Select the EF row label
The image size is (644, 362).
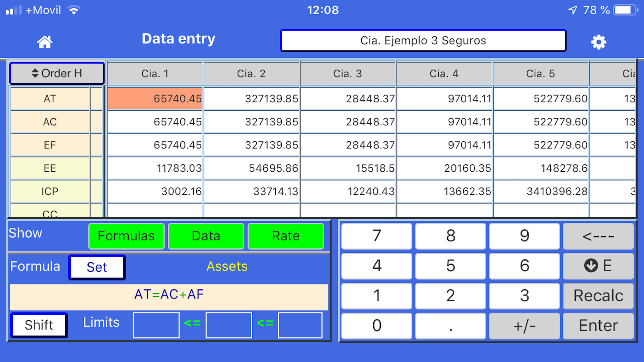point(50,145)
